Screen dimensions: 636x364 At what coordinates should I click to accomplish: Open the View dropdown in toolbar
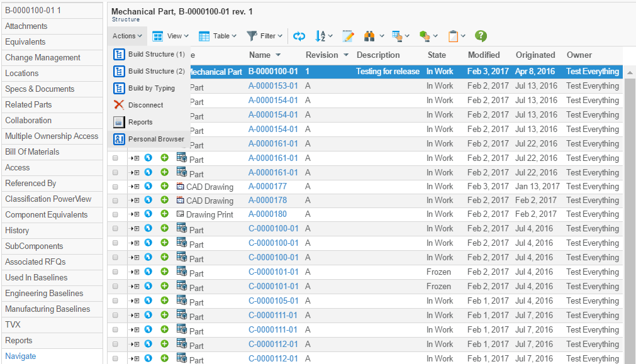[170, 36]
